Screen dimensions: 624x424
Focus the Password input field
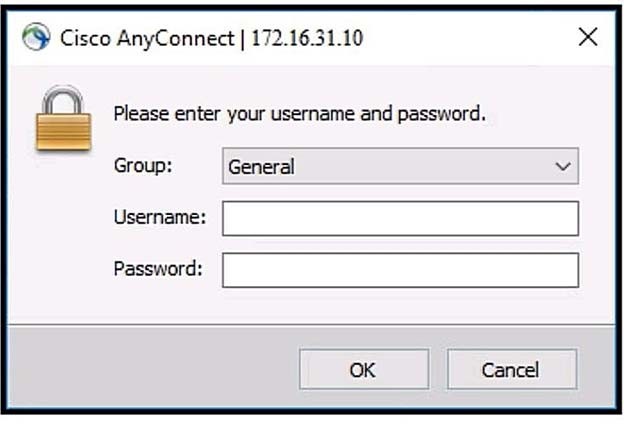[400, 269]
